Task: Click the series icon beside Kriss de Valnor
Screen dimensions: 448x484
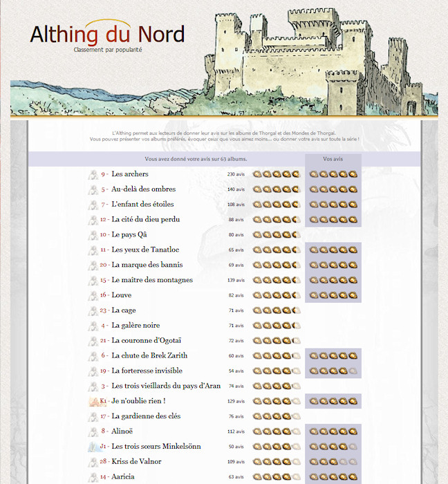Action: [92, 462]
